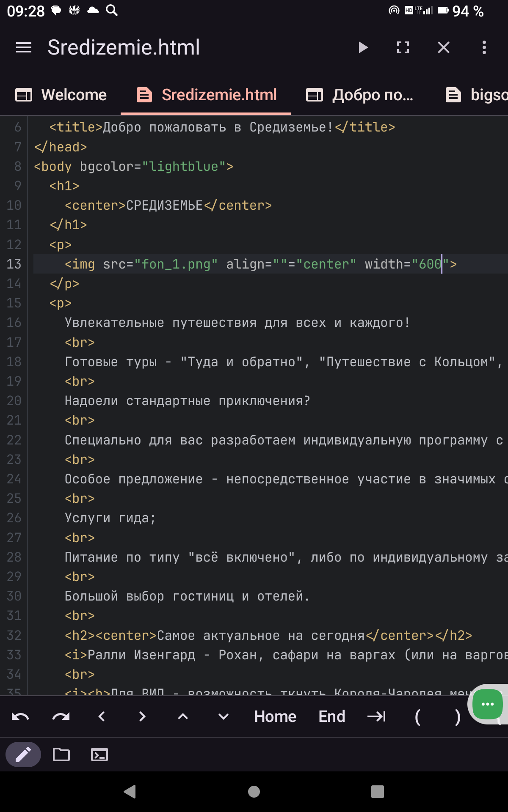Toggle fullscreen editor mode
Viewport: 508px width, 812px height.
403,47
